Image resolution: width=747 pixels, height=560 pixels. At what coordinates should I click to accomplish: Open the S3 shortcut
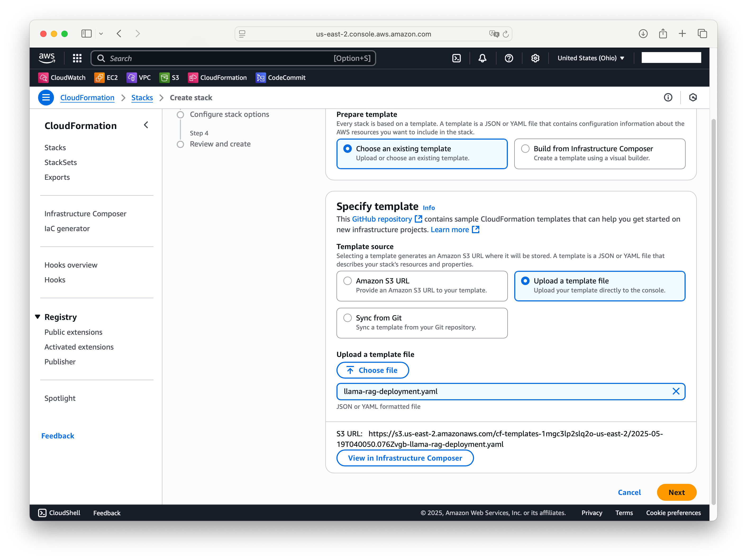point(169,78)
